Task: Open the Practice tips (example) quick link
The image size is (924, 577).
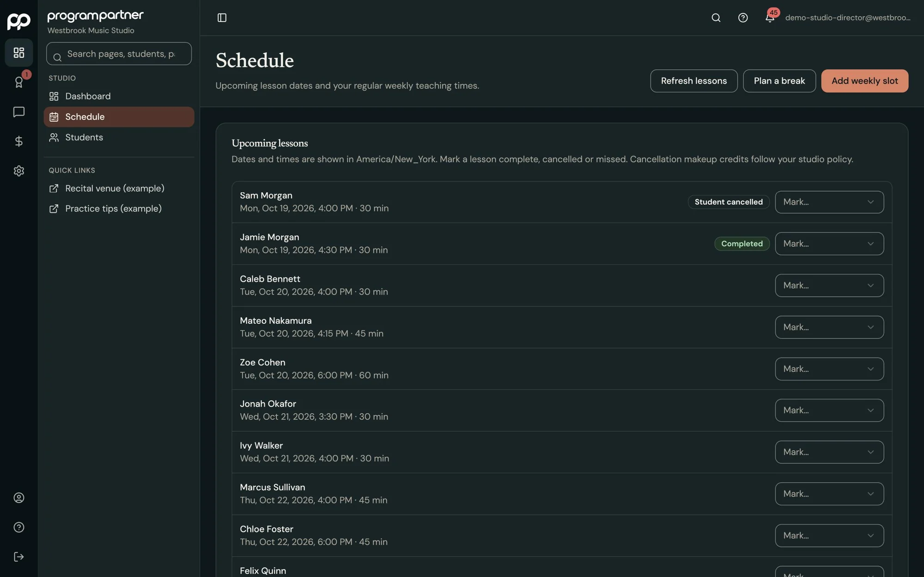Action: tap(119, 209)
